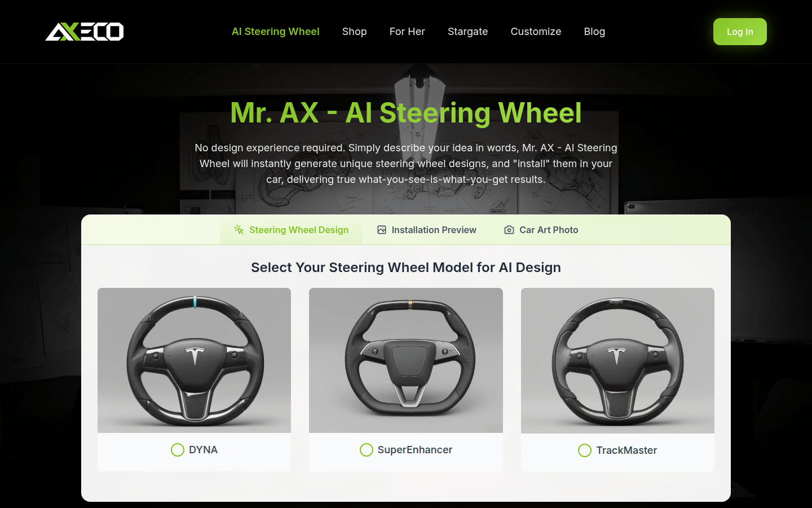This screenshot has width=812, height=508.
Task: Choose the TrackMaster radio option
Action: pyautogui.click(x=585, y=450)
